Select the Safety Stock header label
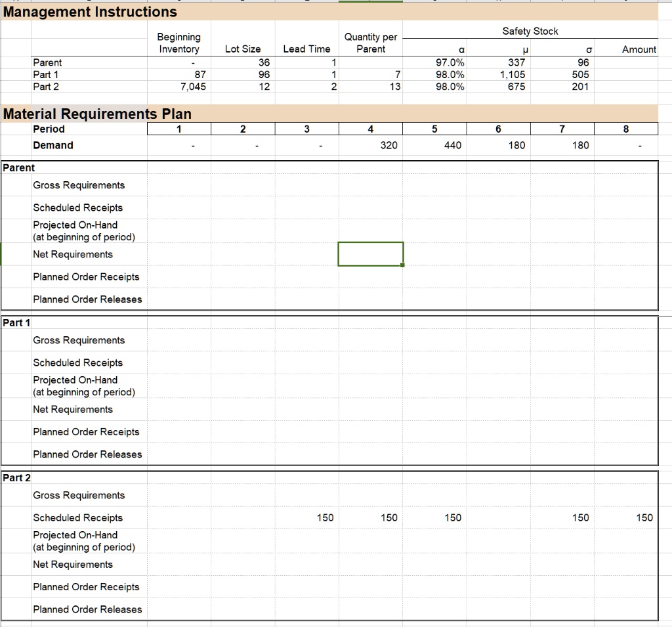 pyautogui.click(x=530, y=31)
